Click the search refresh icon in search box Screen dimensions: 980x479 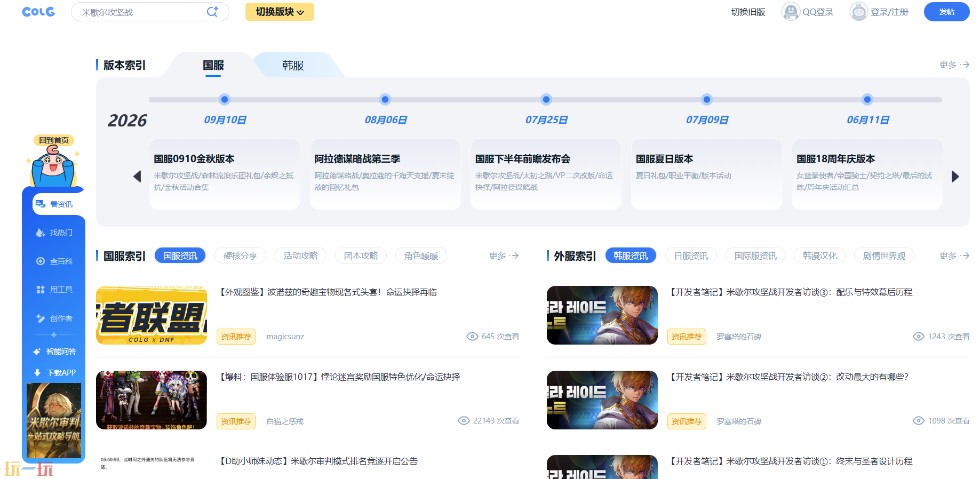[x=212, y=12]
